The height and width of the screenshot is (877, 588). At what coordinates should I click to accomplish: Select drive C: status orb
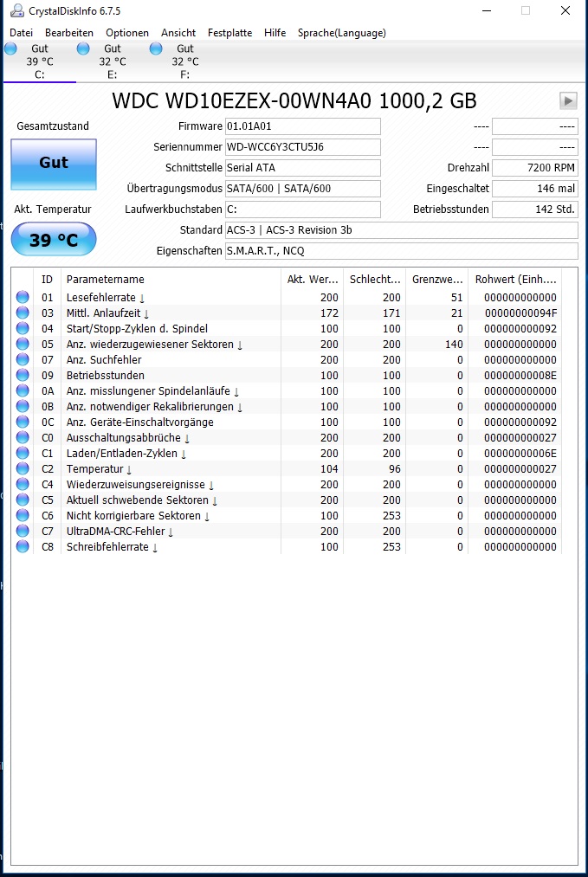(10, 48)
